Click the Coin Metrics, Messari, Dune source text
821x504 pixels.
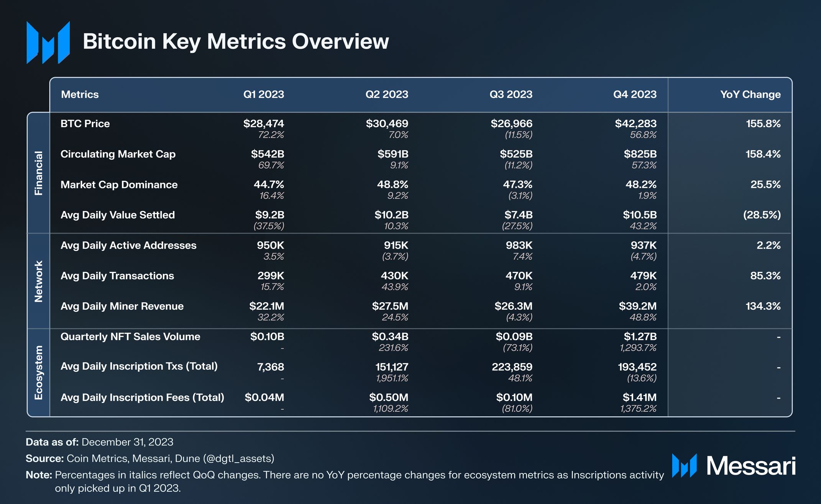point(170,459)
